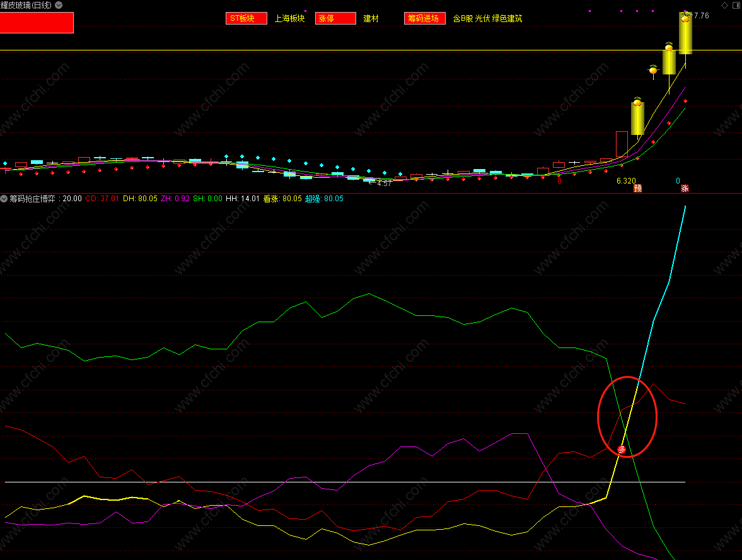Click the 预 marker under the chart
The width and height of the screenshot is (742, 560).
click(638, 189)
